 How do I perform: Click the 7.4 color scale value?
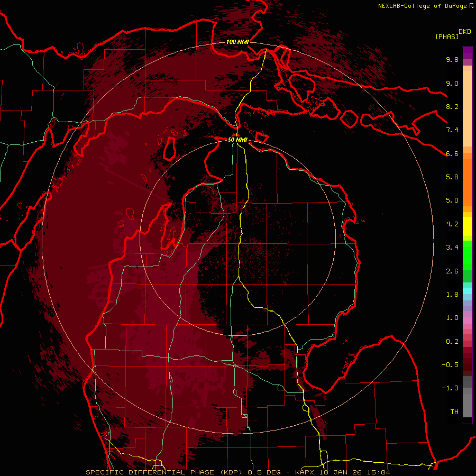pyautogui.click(x=452, y=130)
